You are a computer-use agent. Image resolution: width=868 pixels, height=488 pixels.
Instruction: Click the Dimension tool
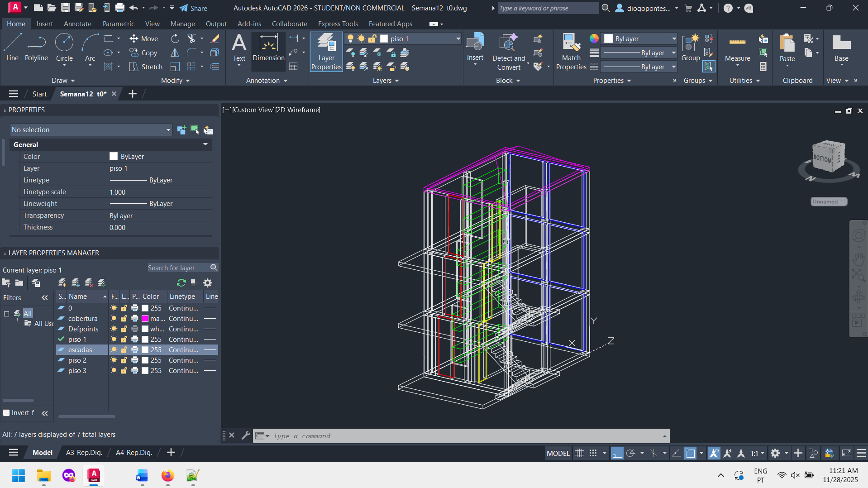268,48
